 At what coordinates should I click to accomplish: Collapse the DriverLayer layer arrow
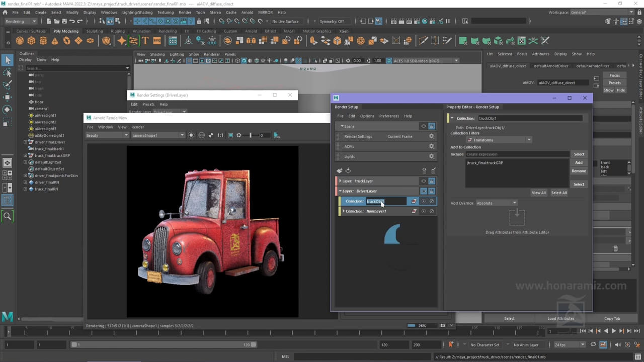click(340, 191)
